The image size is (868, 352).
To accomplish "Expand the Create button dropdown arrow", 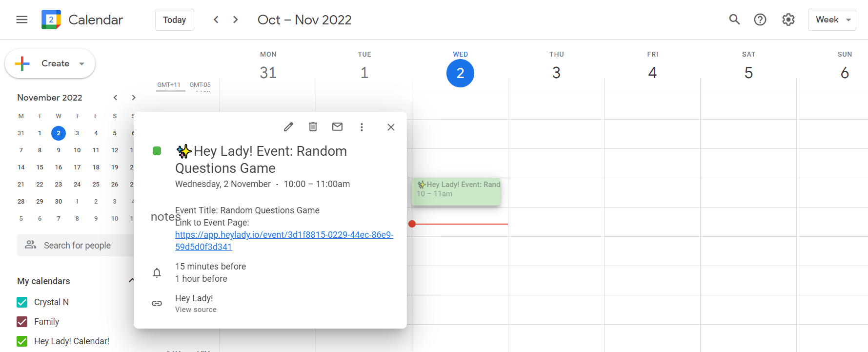I will tap(82, 64).
